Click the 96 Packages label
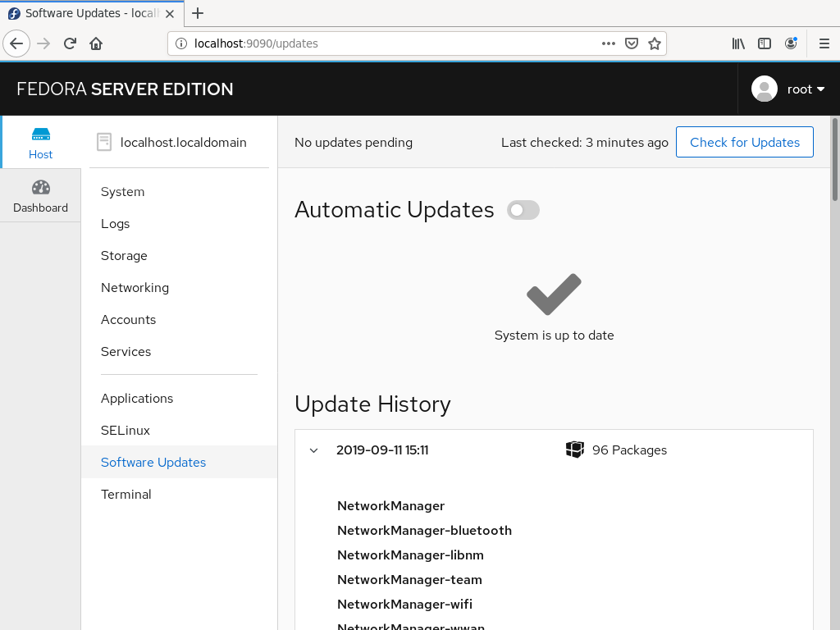This screenshot has height=630, width=840. point(629,450)
